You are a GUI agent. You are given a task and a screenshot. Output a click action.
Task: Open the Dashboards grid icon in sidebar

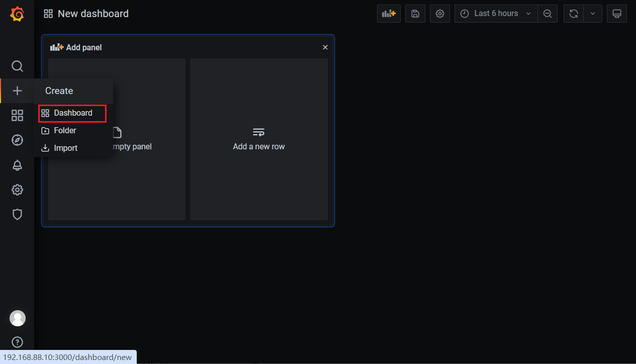pyautogui.click(x=17, y=116)
